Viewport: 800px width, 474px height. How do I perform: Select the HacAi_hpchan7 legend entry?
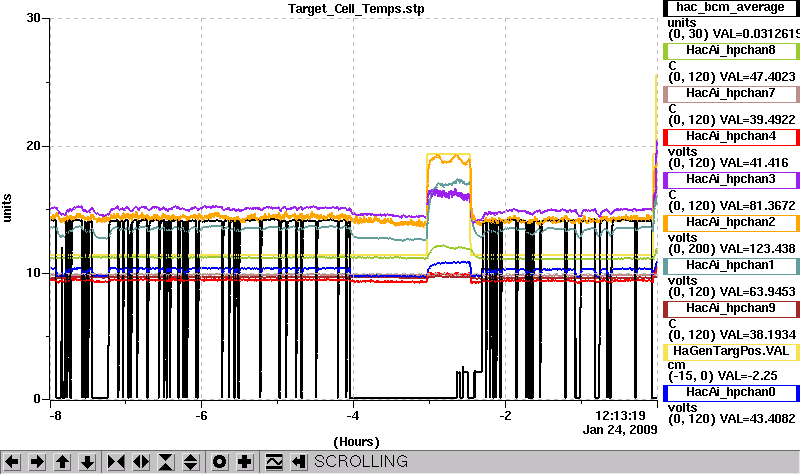(731, 93)
